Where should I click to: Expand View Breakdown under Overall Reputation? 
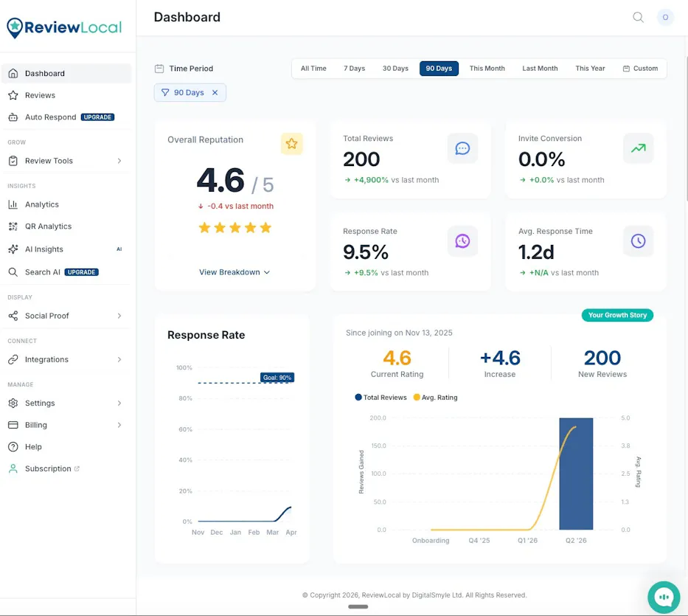pyautogui.click(x=234, y=272)
